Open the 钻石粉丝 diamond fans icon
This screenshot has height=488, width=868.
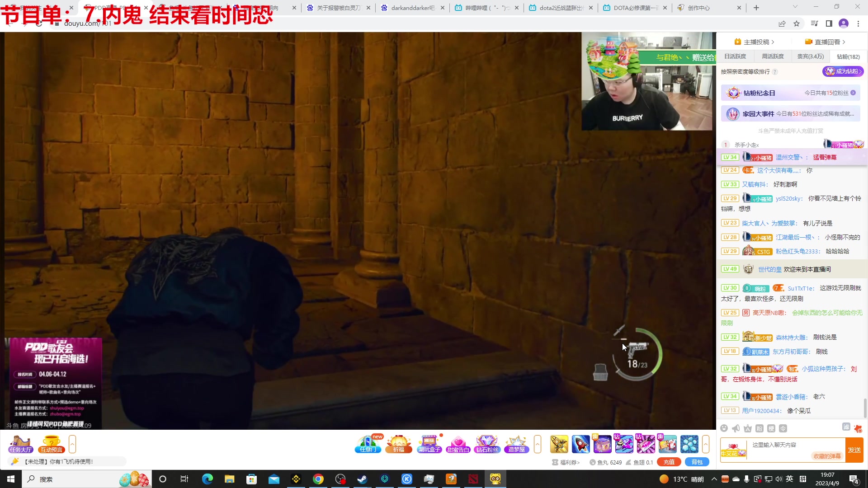point(487,444)
